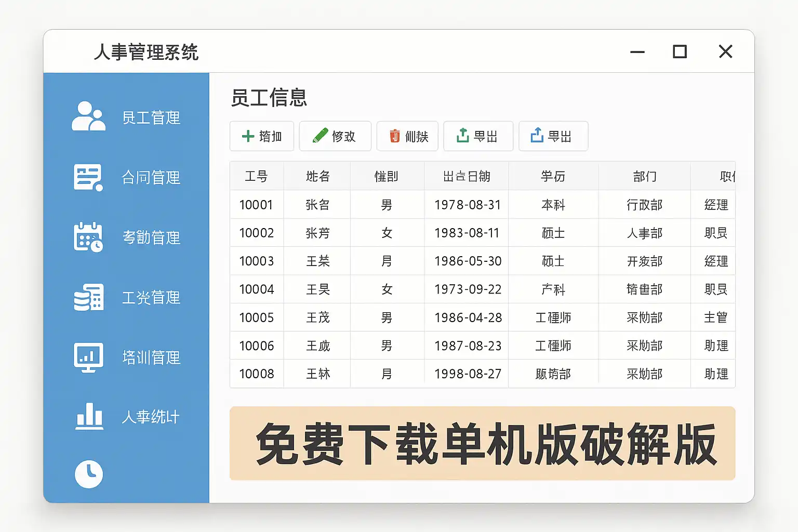The width and height of the screenshot is (798, 532).
Task: Click the birth date cell 1973-09-22
Action: pos(468,289)
